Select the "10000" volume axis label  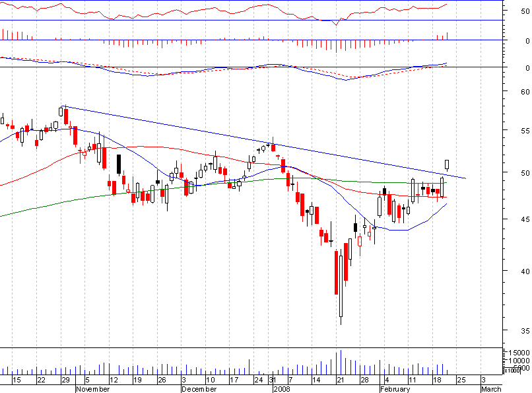point(519,361)
